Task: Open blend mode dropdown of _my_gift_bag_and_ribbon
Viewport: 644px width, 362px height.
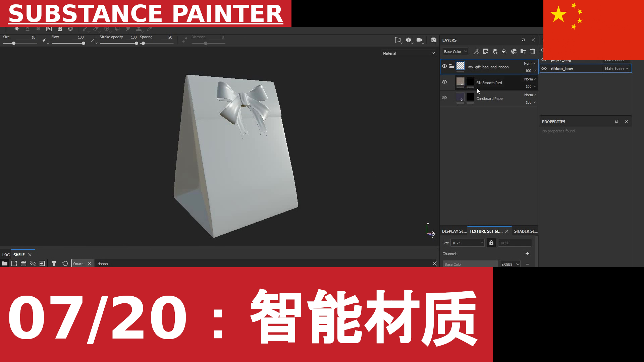Action: coord(530,63)
